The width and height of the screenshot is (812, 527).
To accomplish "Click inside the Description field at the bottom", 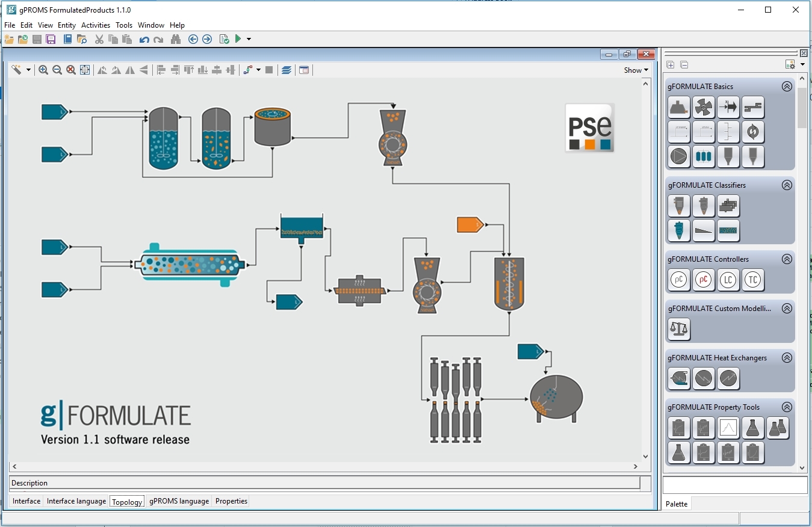I will pos(301,482).
